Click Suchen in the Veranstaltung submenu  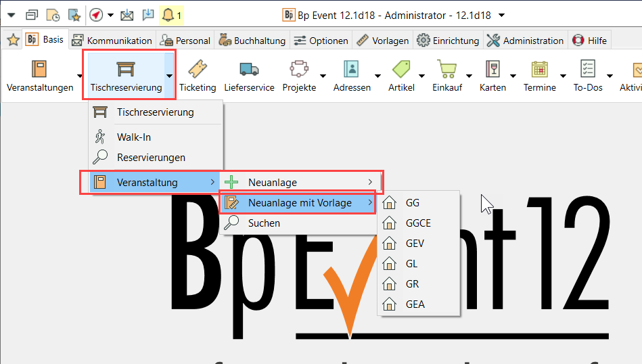(x=264, y=223)
